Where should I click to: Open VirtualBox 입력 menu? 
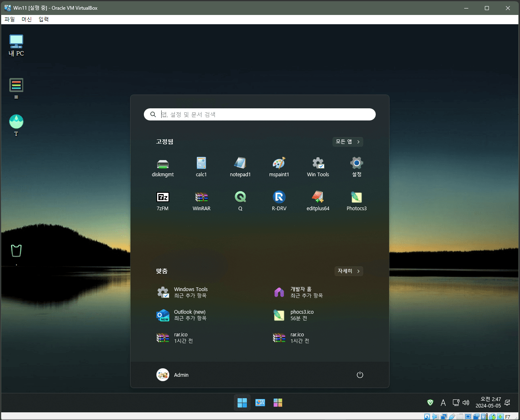[x=44, y=19]
